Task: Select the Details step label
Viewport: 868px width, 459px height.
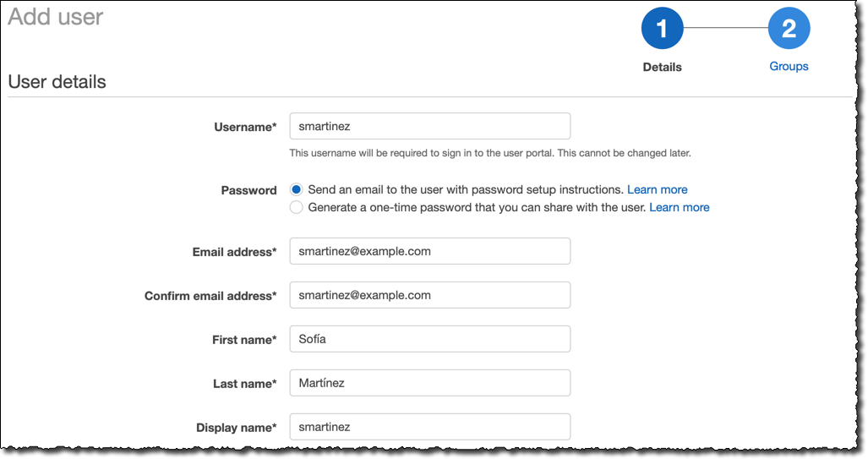Action: pos(662,67)
